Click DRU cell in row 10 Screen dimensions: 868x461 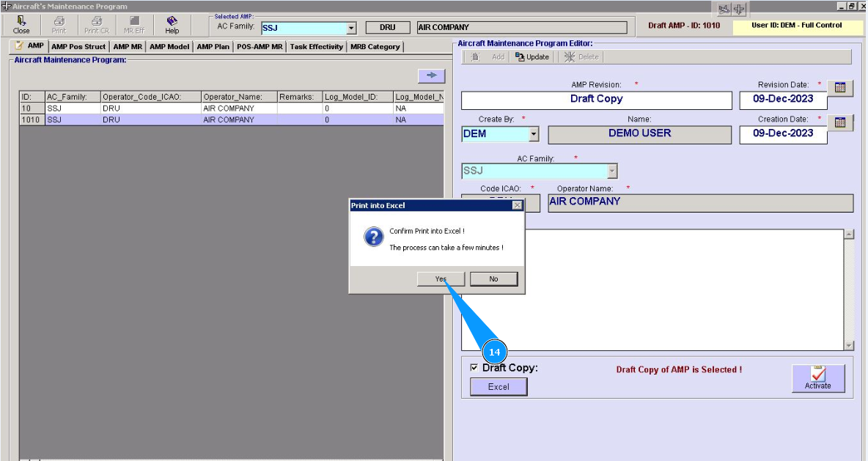[x=150, y=108]
